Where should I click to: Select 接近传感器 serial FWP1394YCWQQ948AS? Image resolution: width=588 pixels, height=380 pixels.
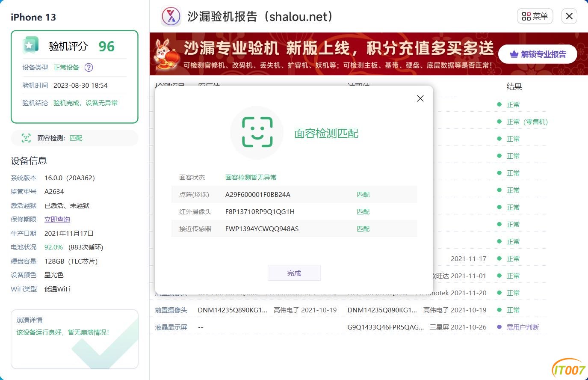tap(262, 229)
